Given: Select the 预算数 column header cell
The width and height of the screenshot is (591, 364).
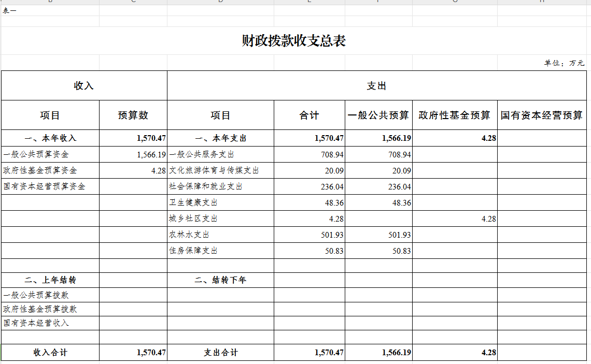Looking at the screenshot, I should [133, 115].
